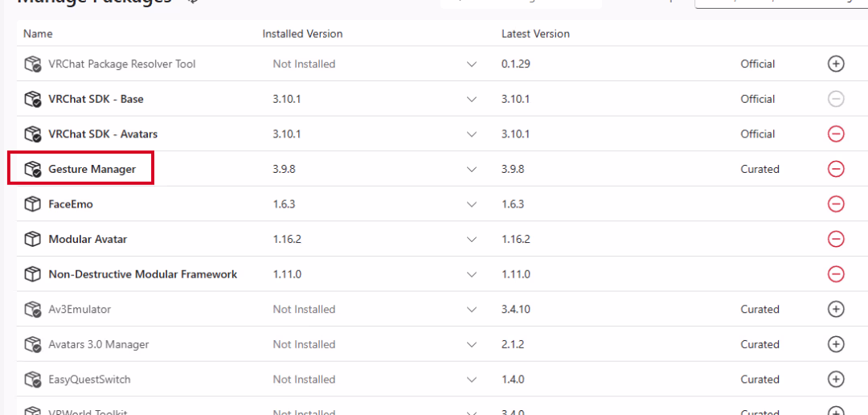
Task: Remove the Gesture Manager package
Action: pyautogui.click(x=835, y=169)
